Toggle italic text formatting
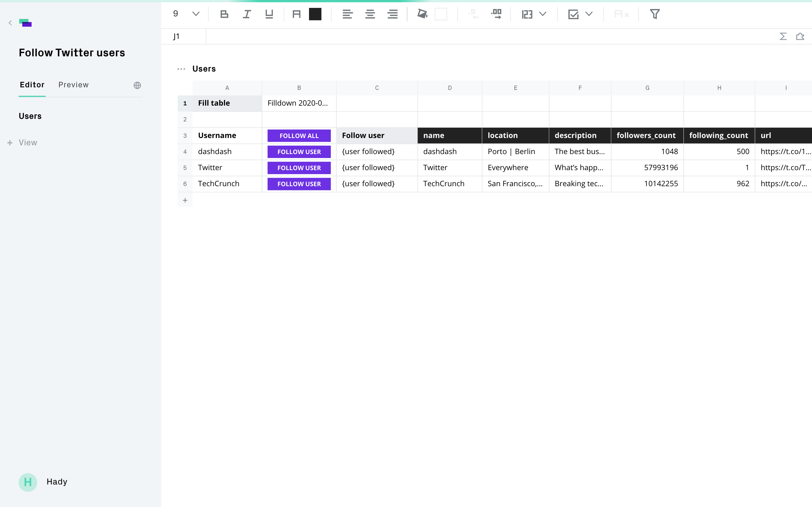This screenshot has height=507, width=812. coord(247,14)
